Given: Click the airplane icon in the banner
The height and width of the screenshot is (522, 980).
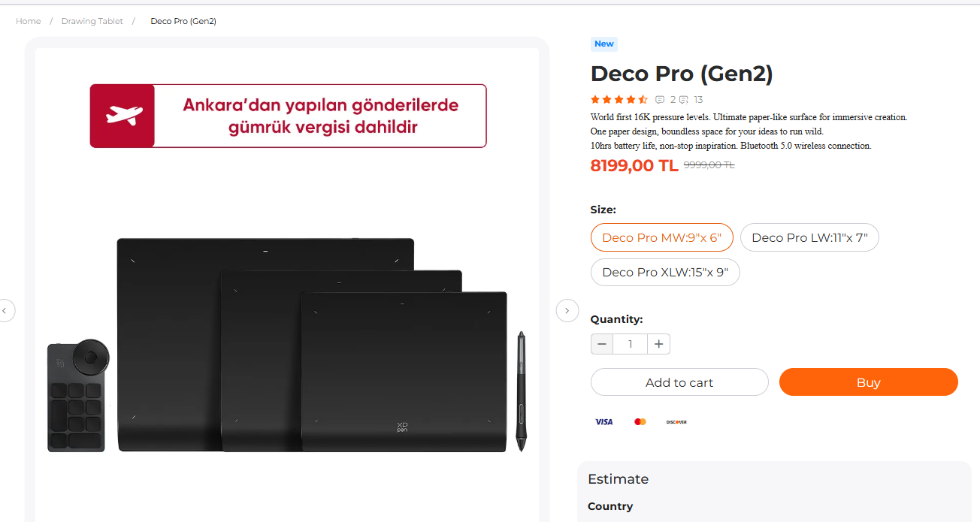Looking at the screenshot, I should coord(123,116).
